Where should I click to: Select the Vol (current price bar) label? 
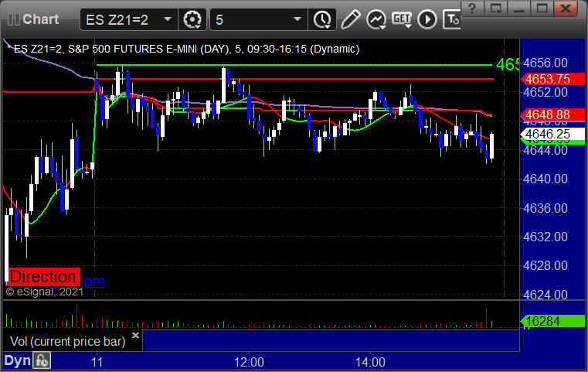point(67,341)
